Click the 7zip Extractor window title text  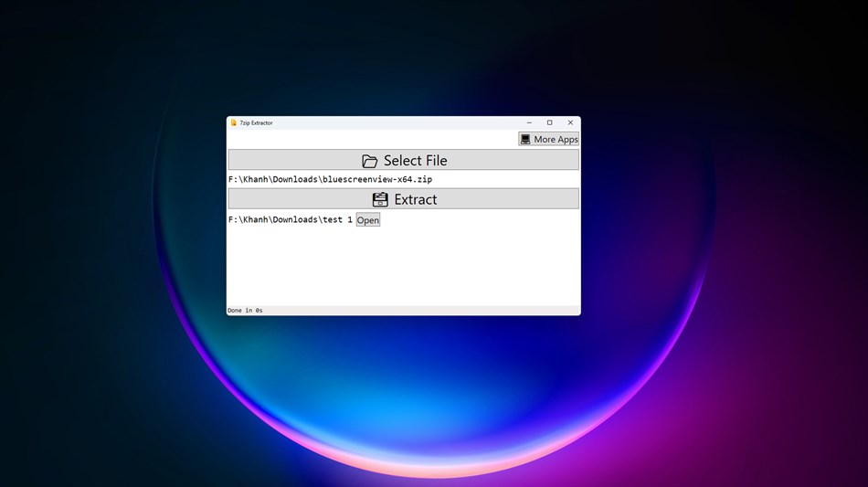[x=257, y=122]
